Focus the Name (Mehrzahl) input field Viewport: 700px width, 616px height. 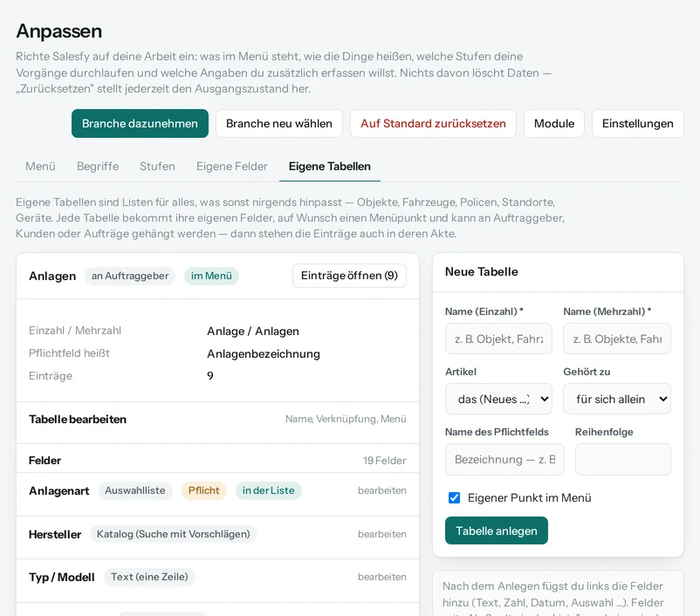(x=617, y=339)
